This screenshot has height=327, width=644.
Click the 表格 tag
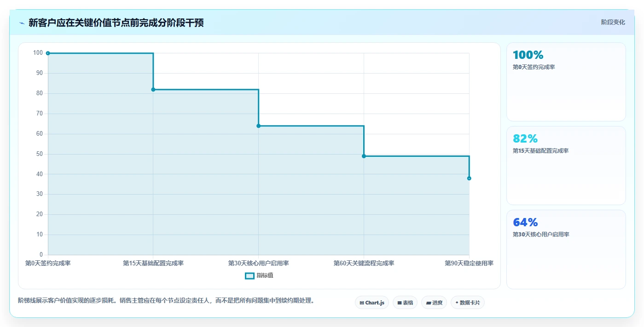(405, 303)
